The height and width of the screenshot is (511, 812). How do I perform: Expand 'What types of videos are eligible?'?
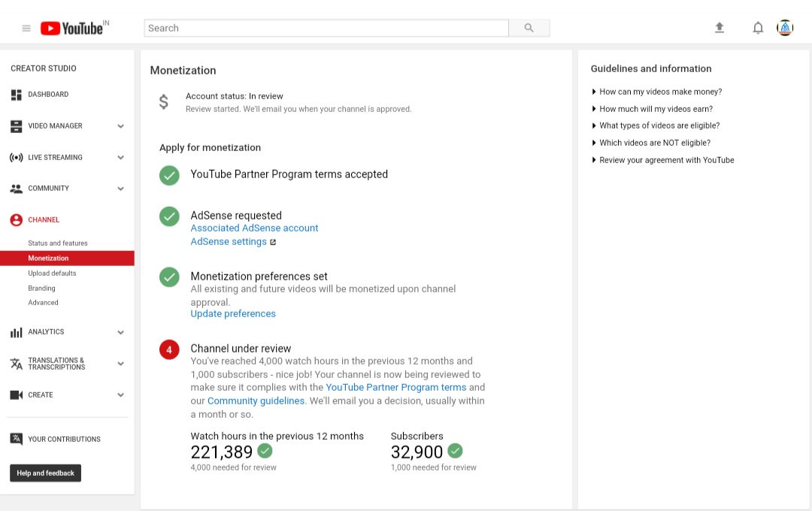click(656, 125)
